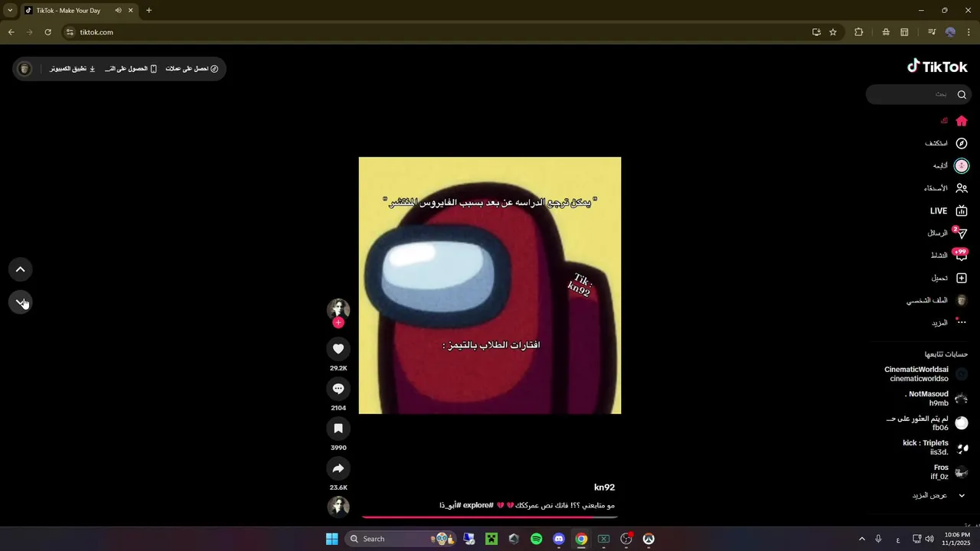Viewport: 980px width, 551px height.
Task: Open the Explore (استكشف) page
Action: (946, 143)
